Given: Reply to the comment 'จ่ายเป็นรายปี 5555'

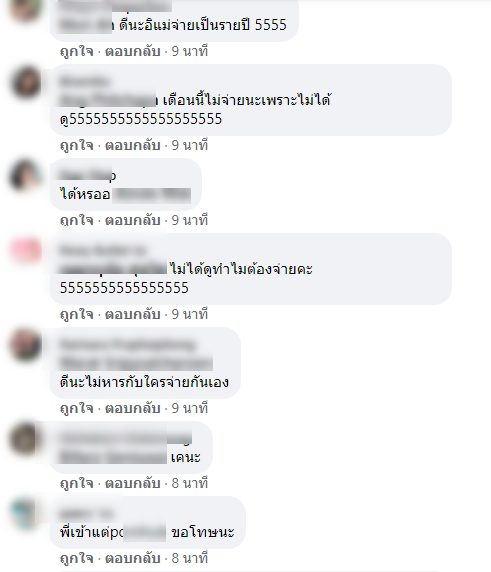Looking at the screenshot, I should point(133,51).
